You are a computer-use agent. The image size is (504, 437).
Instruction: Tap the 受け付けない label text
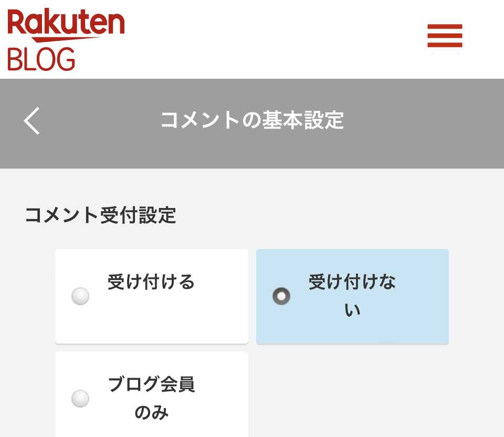pyautogui.click(x=352, y=296)
